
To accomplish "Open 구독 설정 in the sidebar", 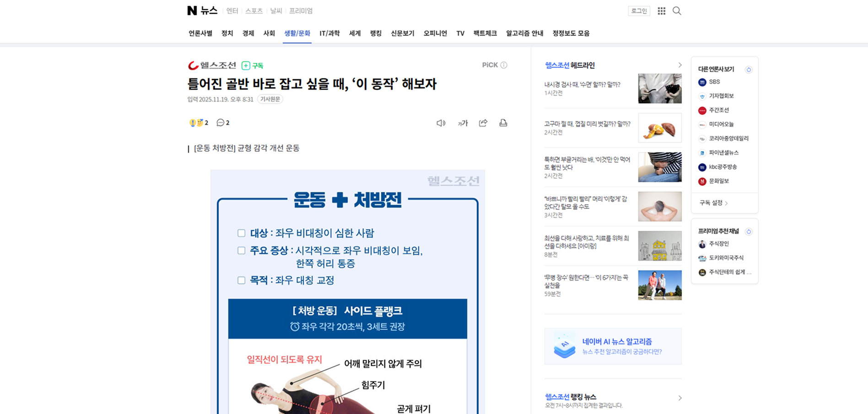I will click(713, 203).
